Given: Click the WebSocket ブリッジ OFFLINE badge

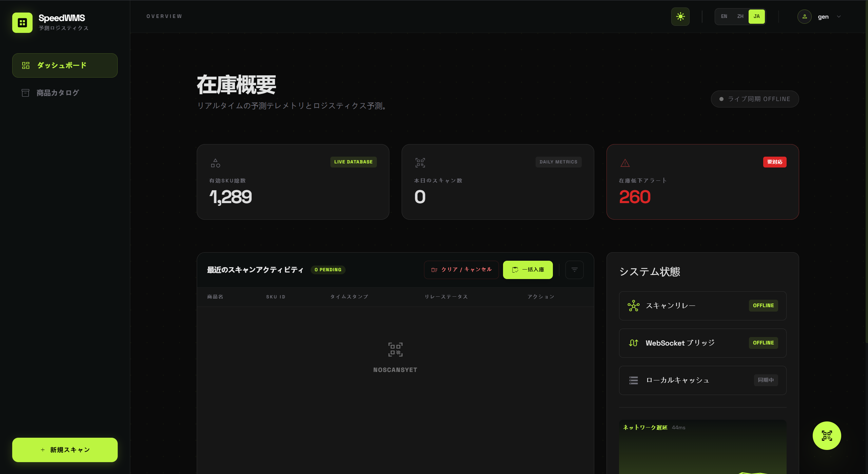Looking at the screenshot, I should pos(763,343).
